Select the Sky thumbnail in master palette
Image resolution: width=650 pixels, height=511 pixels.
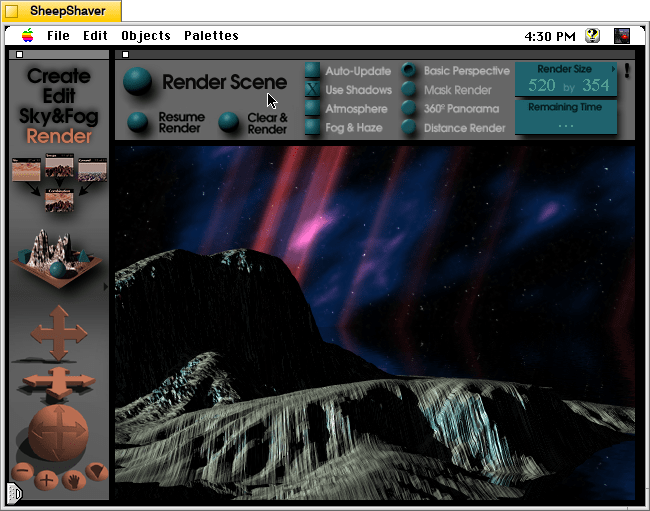pyautogui.click(x=26, y=169)
